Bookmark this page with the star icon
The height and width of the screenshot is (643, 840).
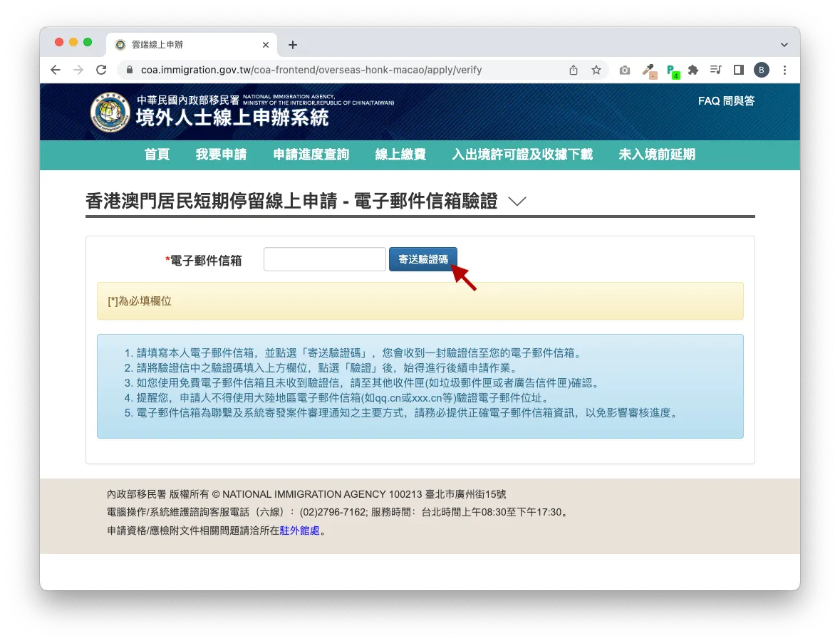click(596, 70)
